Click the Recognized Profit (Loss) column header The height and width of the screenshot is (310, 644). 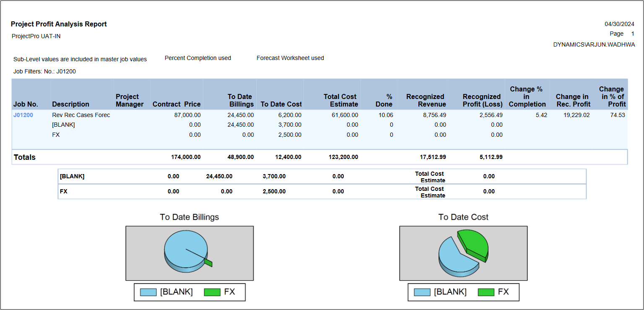(481, 100)
